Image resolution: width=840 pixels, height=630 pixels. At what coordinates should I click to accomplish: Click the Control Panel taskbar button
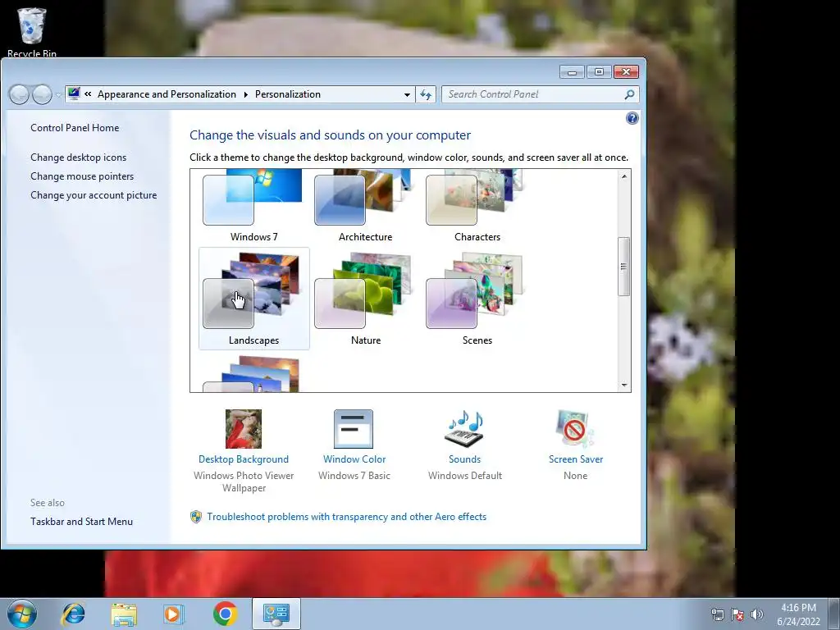tap(276, 614)
